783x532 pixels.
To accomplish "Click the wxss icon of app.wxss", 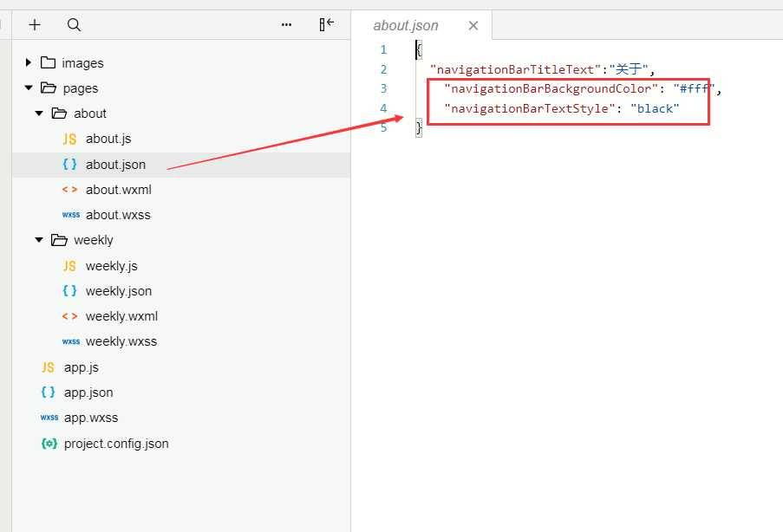I will coord(49,418).
